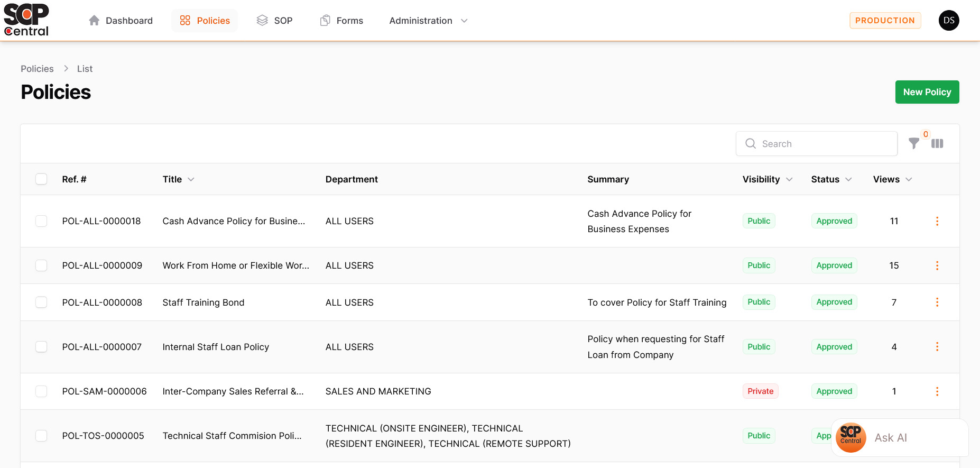The image size is (980, 468).
Task: Open the filter funnel icon
Action: [913, 143]
